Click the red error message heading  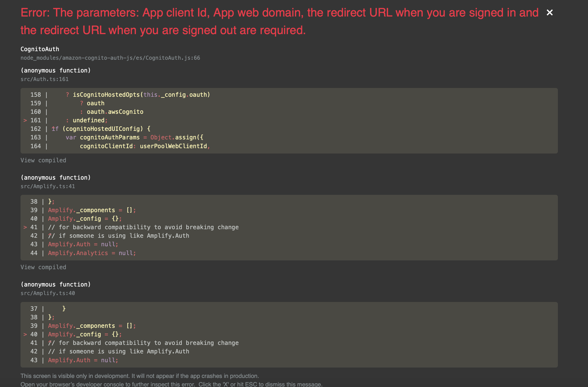click(x=279, y=21)
